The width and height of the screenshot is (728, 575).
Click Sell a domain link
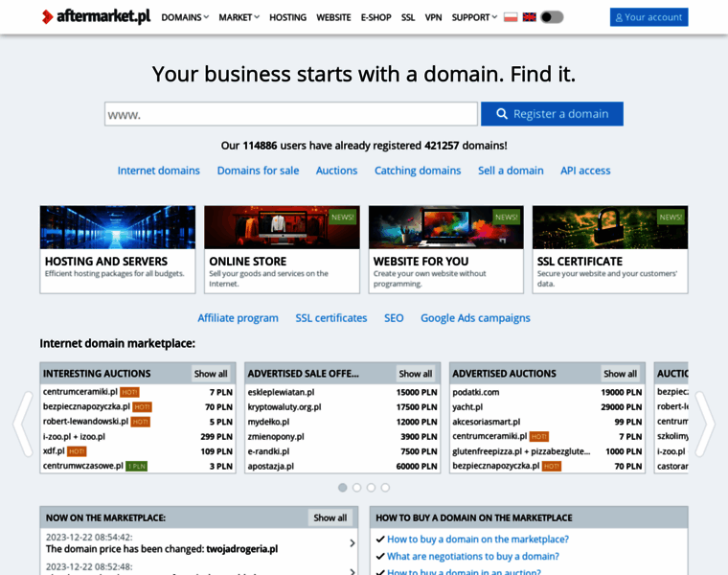coord(511,171)
